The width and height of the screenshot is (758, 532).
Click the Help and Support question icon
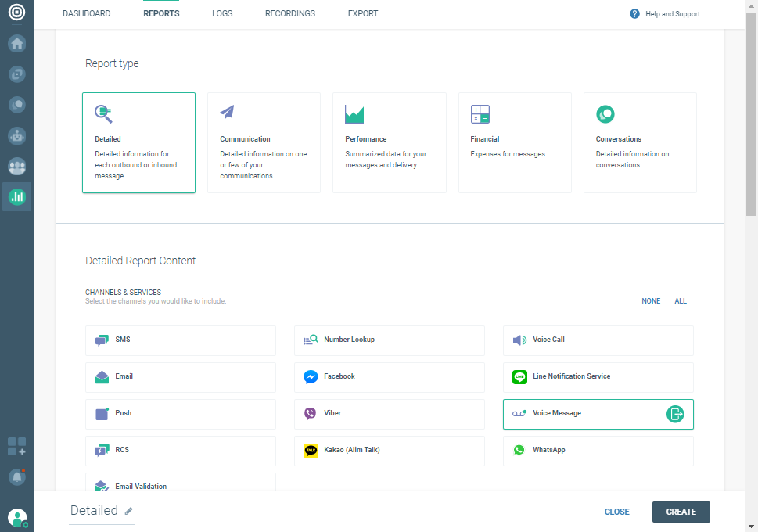point(634,14)
